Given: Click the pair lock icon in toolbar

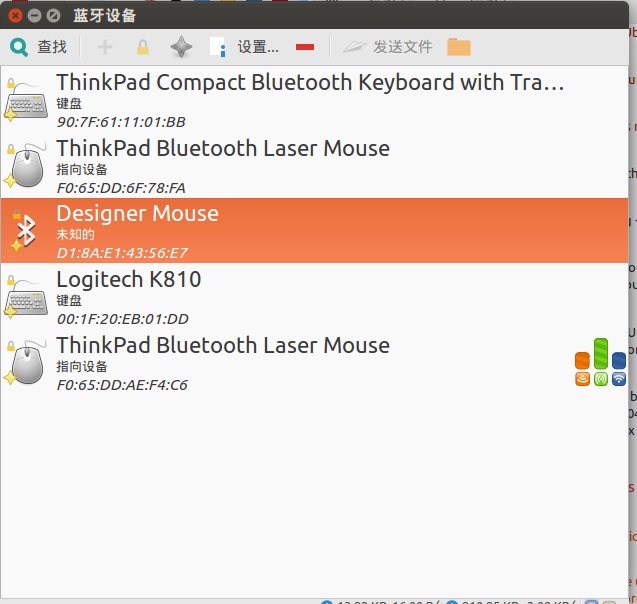Looking at the screenshot, I should point(143,47).
